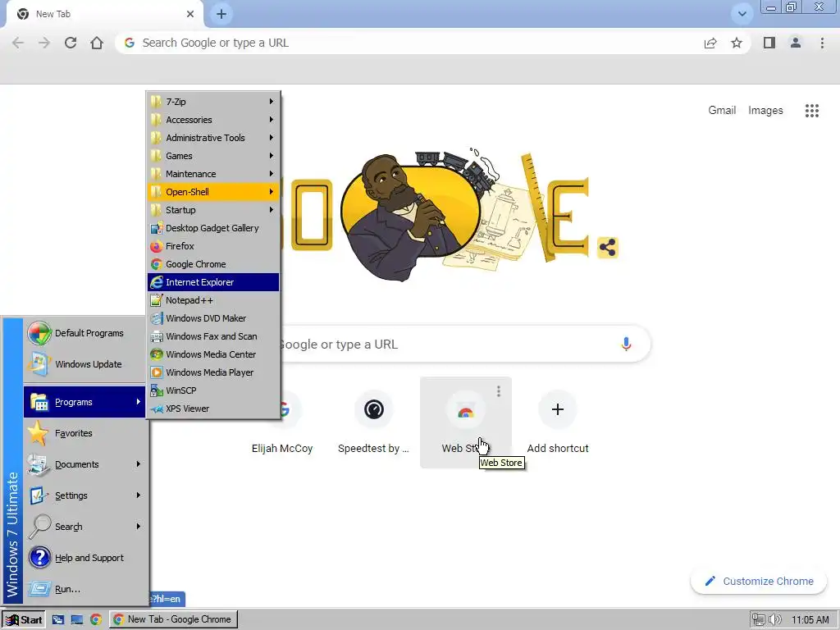The height and width of the screenshot is (630, 840).
Task: Open the Chrome side panel
Action: coord(769,43)
